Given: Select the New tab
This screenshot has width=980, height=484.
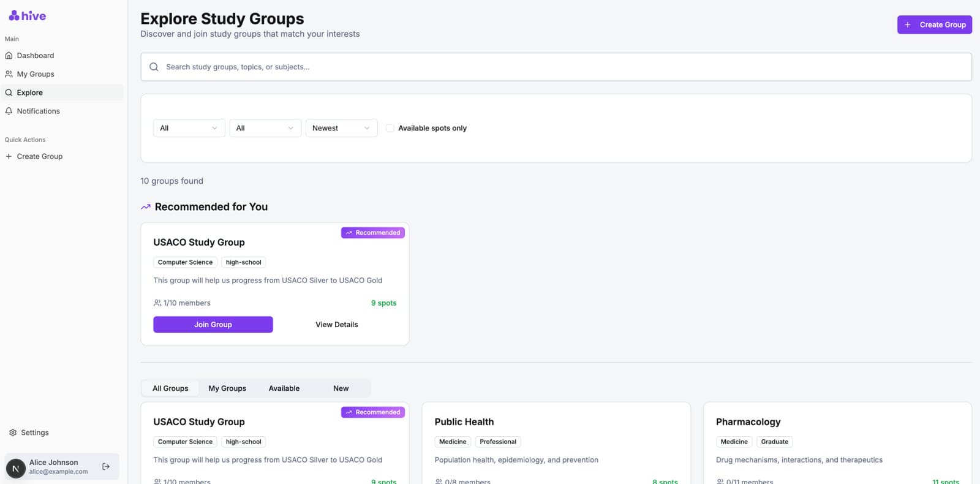Looking at the screenshot, I should [341, 388].
